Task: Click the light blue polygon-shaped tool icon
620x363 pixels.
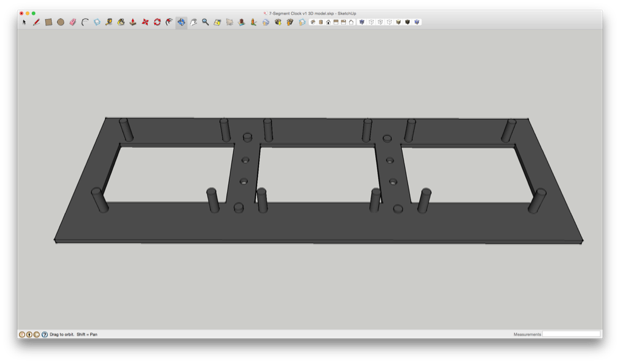Action: click(97, 22)
